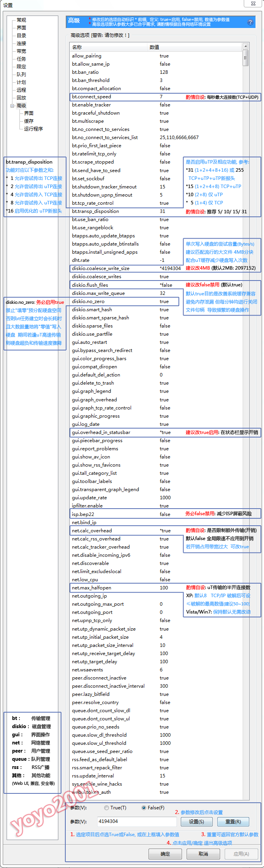Collapse the 高级 tree node

[12, 106]
